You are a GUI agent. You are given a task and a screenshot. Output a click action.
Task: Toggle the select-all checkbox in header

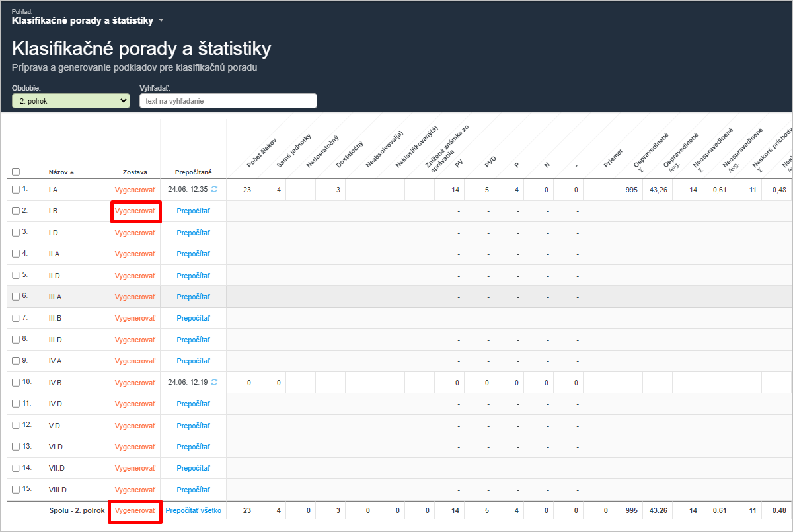click(16, 172)
